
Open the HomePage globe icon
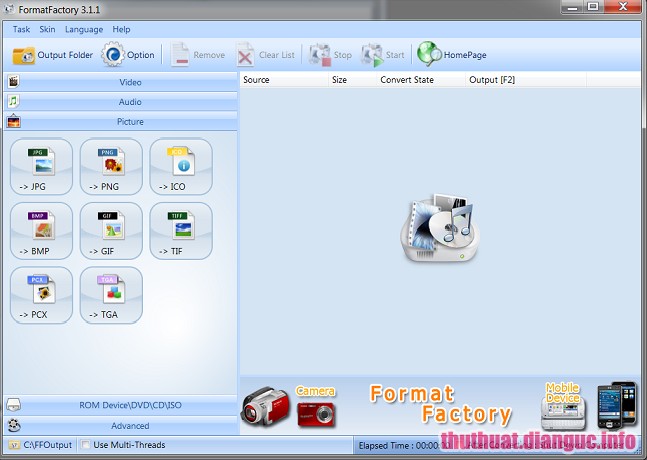tap(429, 54)
